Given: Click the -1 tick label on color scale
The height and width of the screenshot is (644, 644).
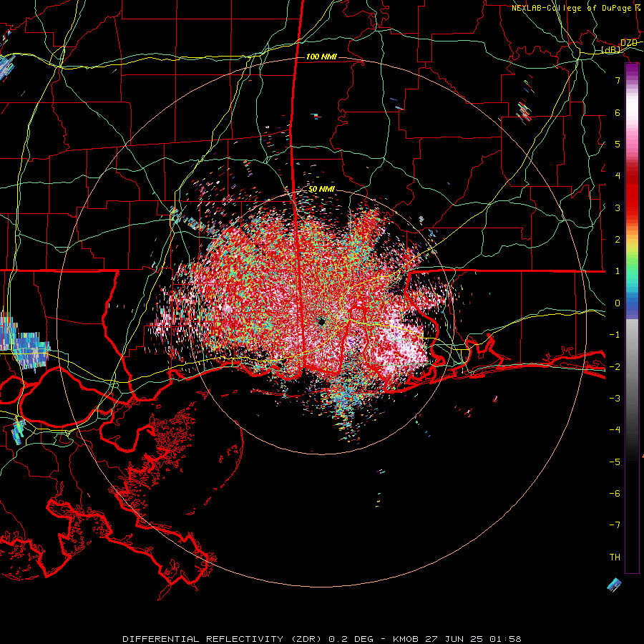Looking at the screenshot, I should tap(615, 334).
